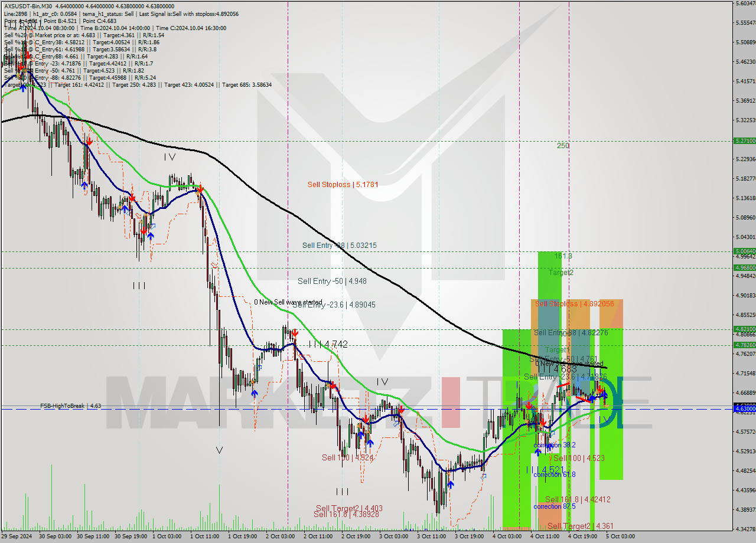Image resolution: width=756 pixels, height=543 pixels.
Task: Click the 'Sell 100 | 4.523' label
Action: tap(579, 458)
